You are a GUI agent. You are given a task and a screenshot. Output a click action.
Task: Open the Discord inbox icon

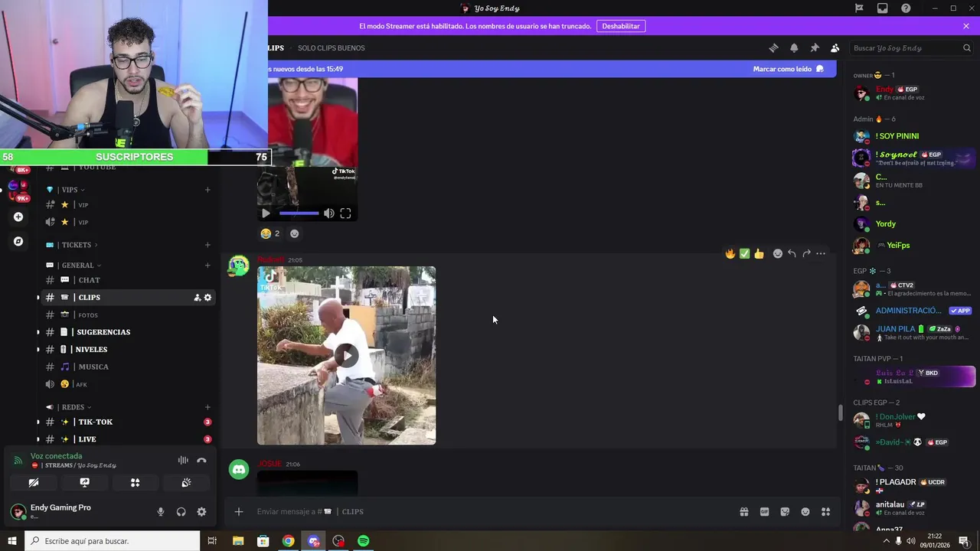click(883, 8)
